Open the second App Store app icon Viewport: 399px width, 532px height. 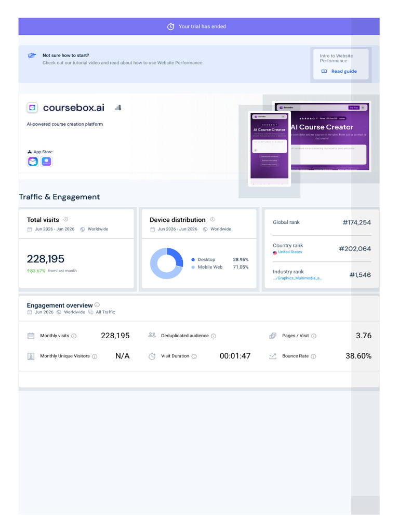(46, 162)
